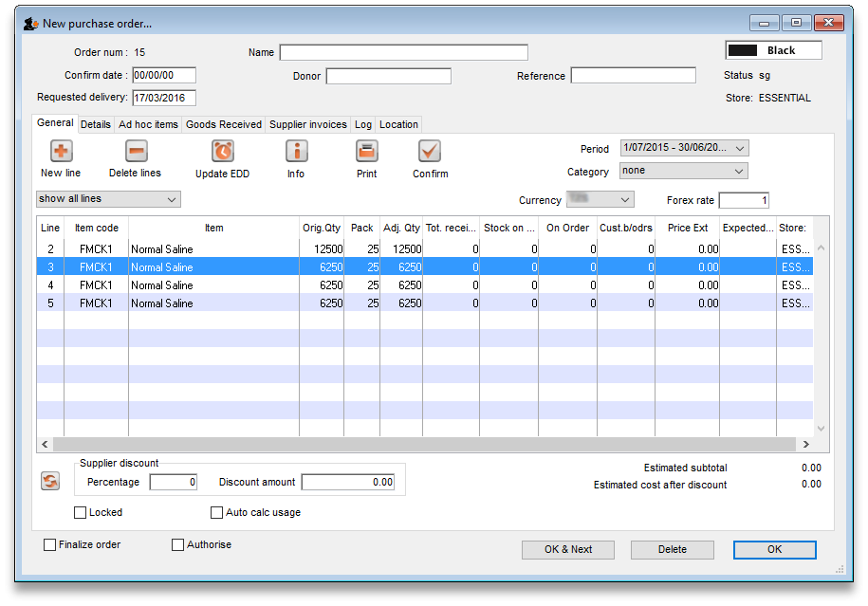This screenshot has width=868, height=606.
Task: Open the Info icon
Action: 296,151
